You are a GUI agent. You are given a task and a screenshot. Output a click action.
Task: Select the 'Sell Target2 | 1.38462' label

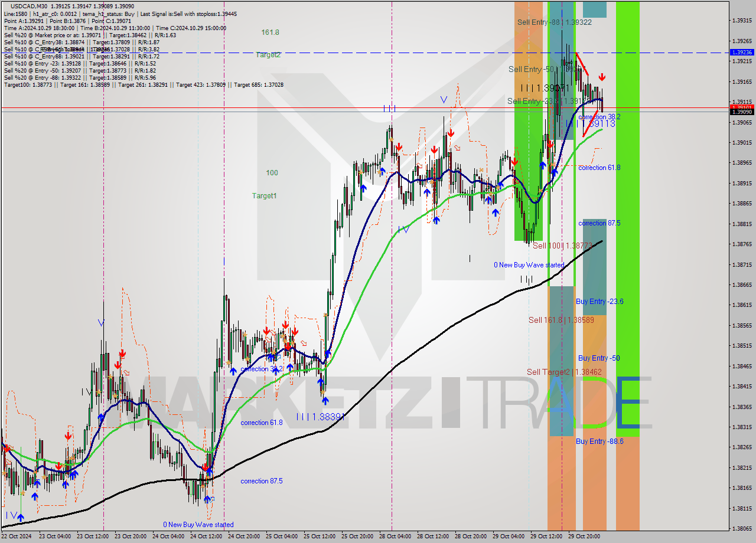(x=564, y=372)
